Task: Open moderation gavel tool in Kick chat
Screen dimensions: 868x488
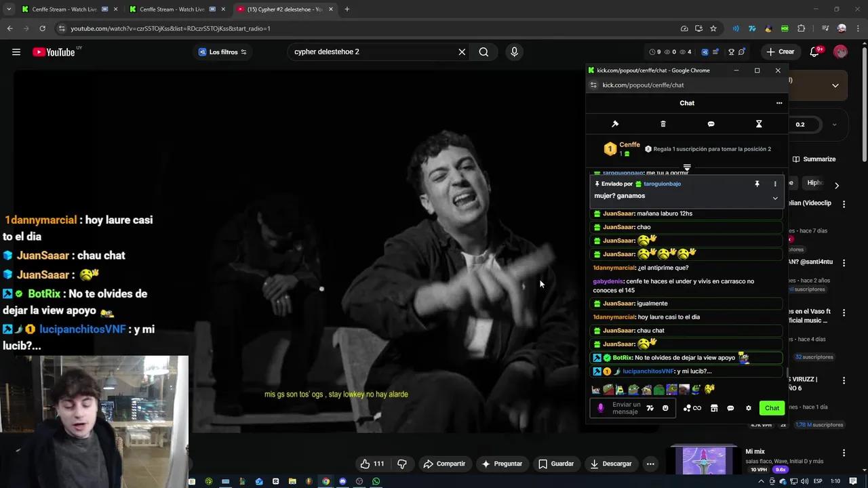Action: [x=615, y=124]
